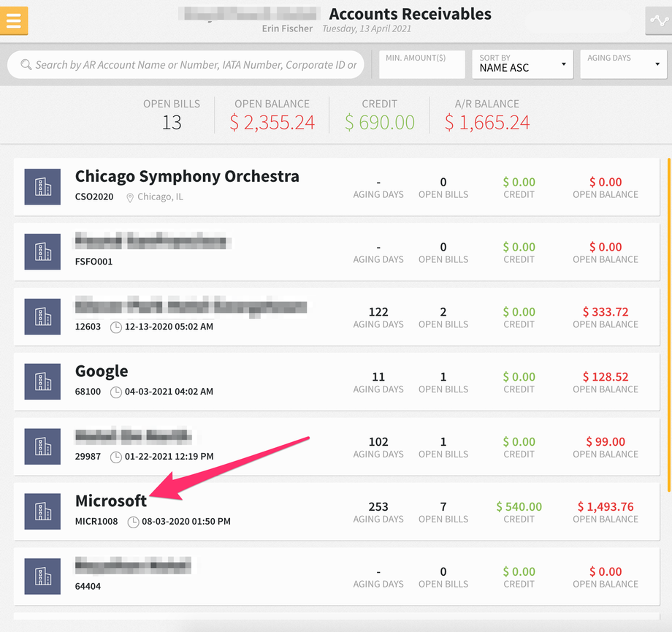Click the building icon for account 64404
Viewport: 672px width, 632px height.
pyautogui.click(x=42, y=576)
